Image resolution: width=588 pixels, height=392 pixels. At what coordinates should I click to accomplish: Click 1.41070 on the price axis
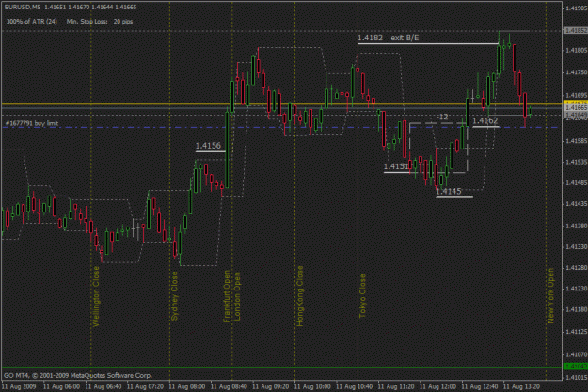[577, 354]
